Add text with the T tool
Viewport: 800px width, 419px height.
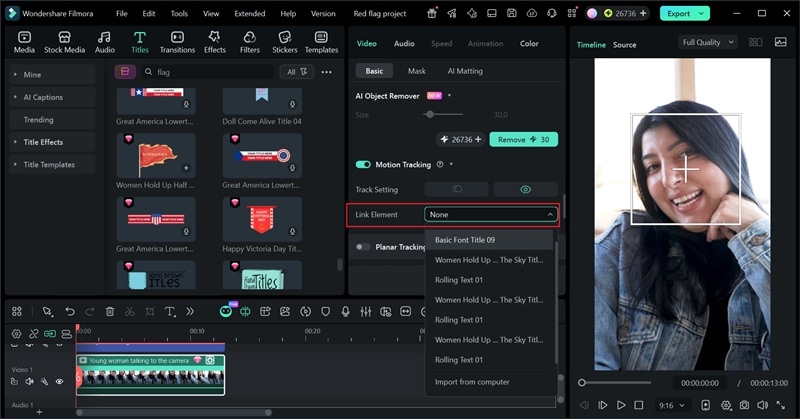coord(170,311)
